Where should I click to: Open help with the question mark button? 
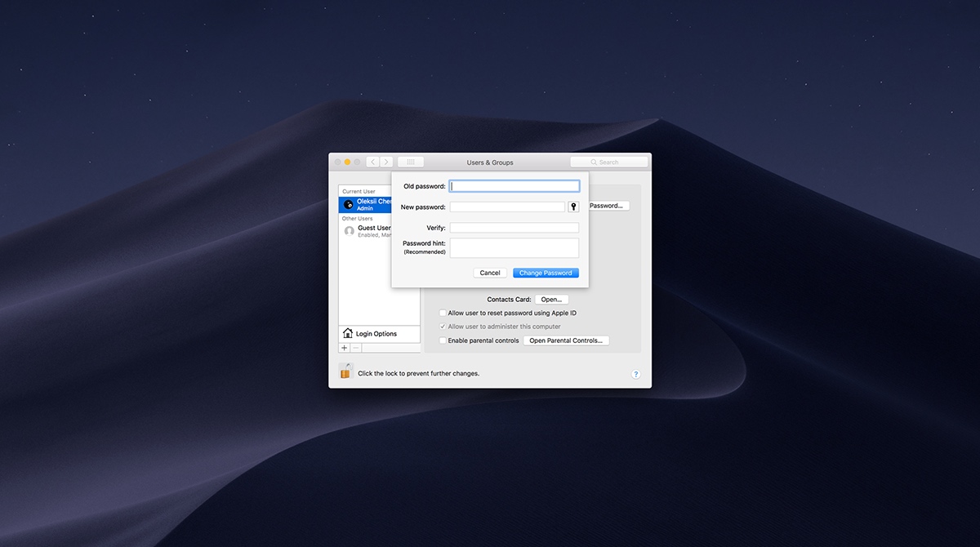pos(635,374)
